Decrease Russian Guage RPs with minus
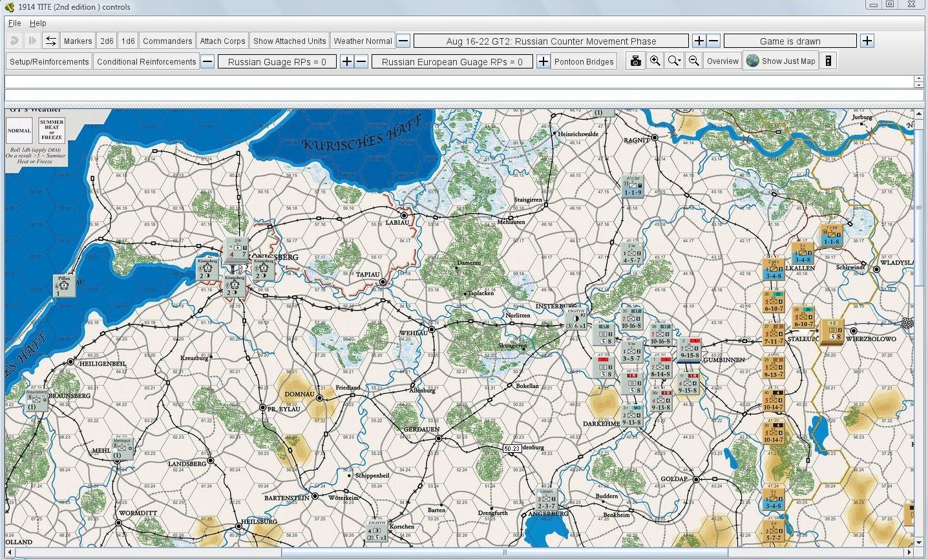This screenshot has height=560, width=928. (x=207, y=61)
